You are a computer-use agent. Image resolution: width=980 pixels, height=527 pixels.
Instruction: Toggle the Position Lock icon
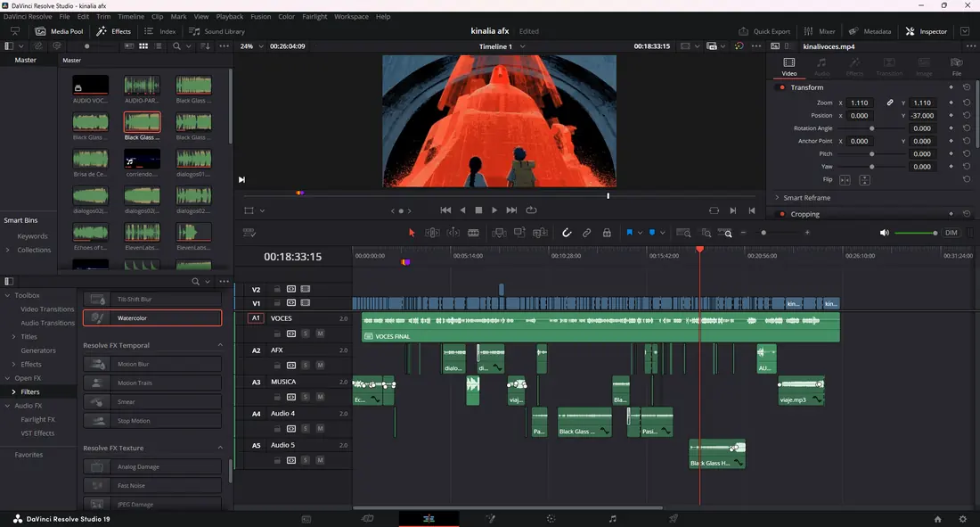click(x=607, y=233)
